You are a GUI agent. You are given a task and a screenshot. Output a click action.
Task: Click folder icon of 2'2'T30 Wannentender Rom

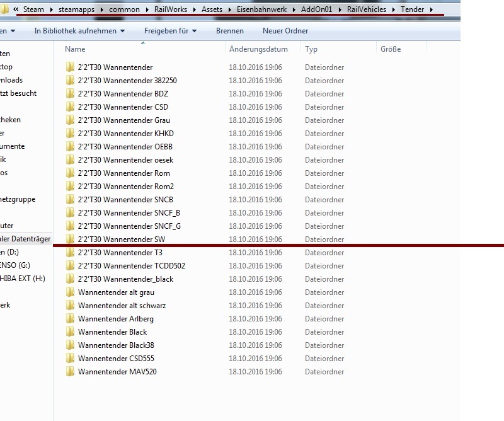(70, 173)
